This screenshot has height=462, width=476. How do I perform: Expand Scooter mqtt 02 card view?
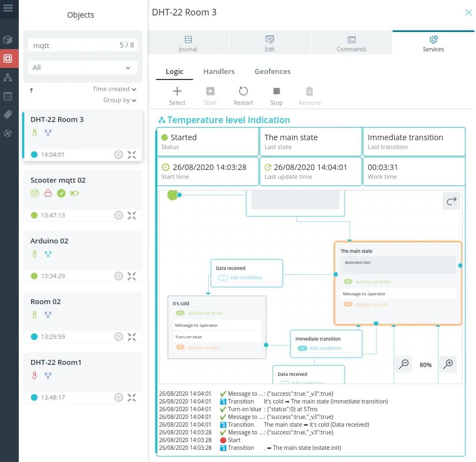click(x=131, y=215)
